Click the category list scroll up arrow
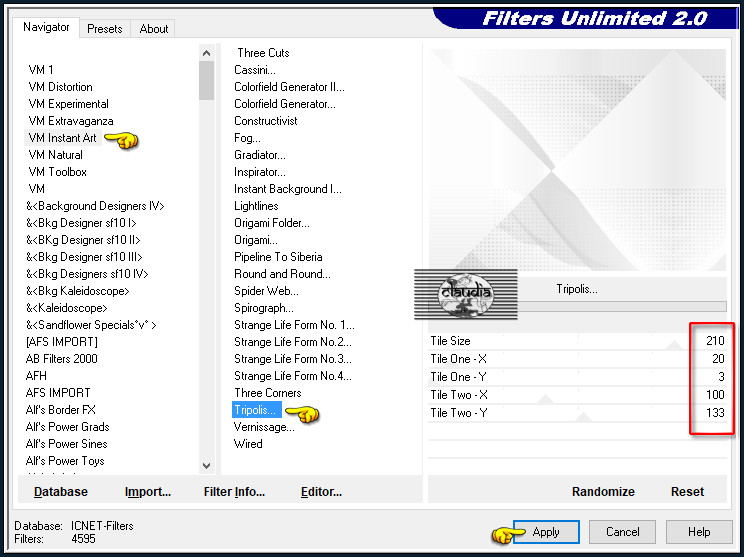744x557 pixels. [206, 53]
